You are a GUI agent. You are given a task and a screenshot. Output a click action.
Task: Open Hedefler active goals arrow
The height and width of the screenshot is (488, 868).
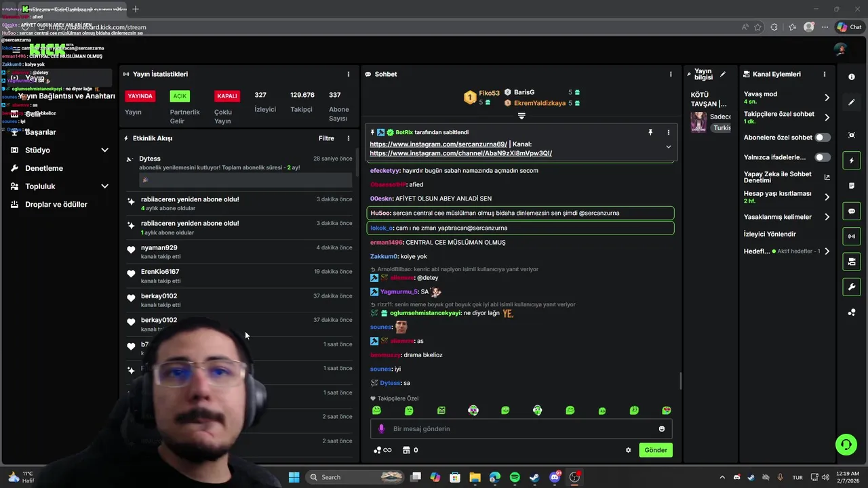click(827, 251)
